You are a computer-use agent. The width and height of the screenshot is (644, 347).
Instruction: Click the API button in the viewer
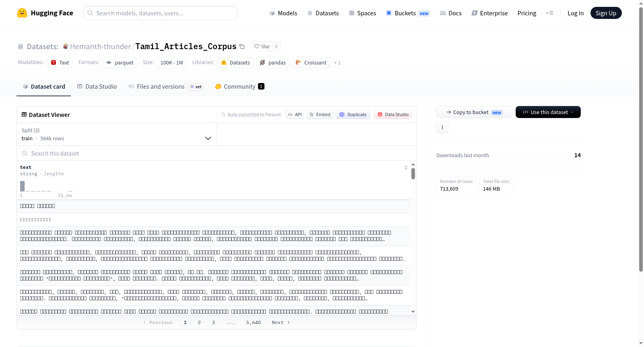[x=295, y=114]
